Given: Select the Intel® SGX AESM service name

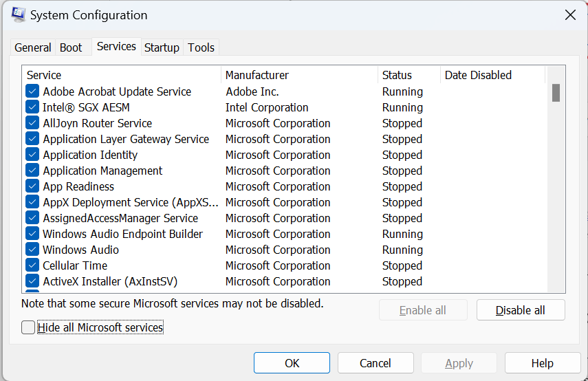Looking at the screenshot, I should pos(86,107).
